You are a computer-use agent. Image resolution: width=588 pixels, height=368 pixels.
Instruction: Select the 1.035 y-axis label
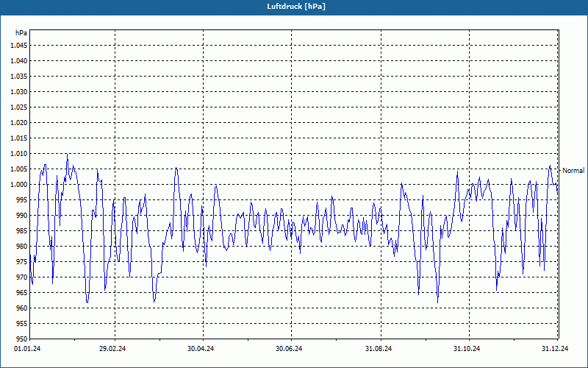[19, 77]
